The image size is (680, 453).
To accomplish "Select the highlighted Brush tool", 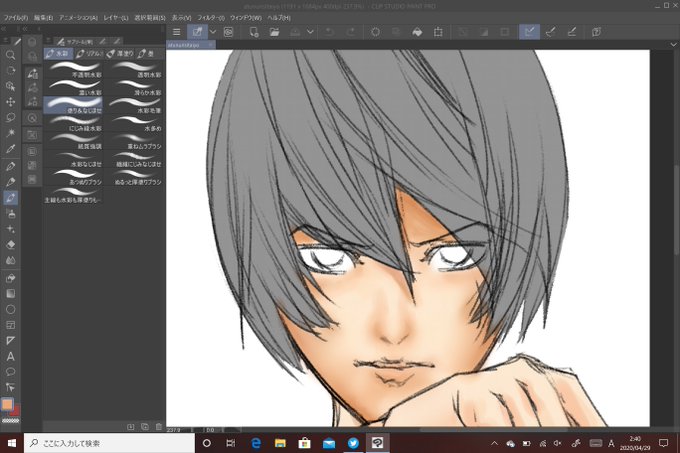I will tap(10, 198).
